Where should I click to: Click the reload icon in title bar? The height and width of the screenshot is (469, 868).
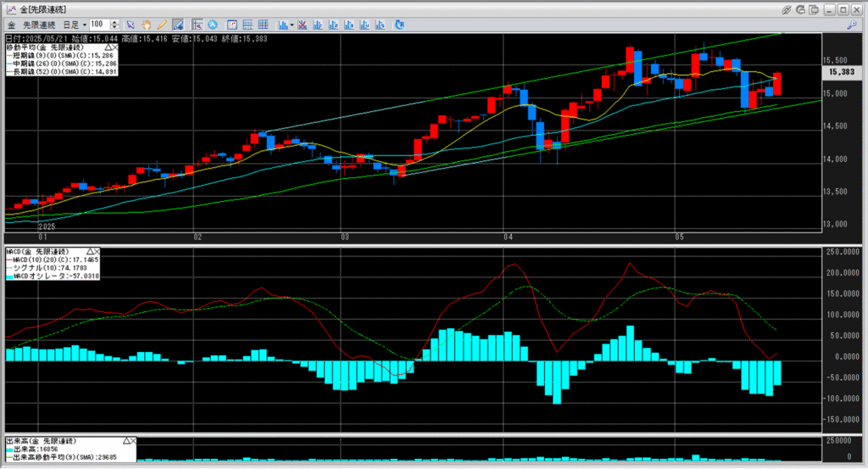(x=802, y=8)
